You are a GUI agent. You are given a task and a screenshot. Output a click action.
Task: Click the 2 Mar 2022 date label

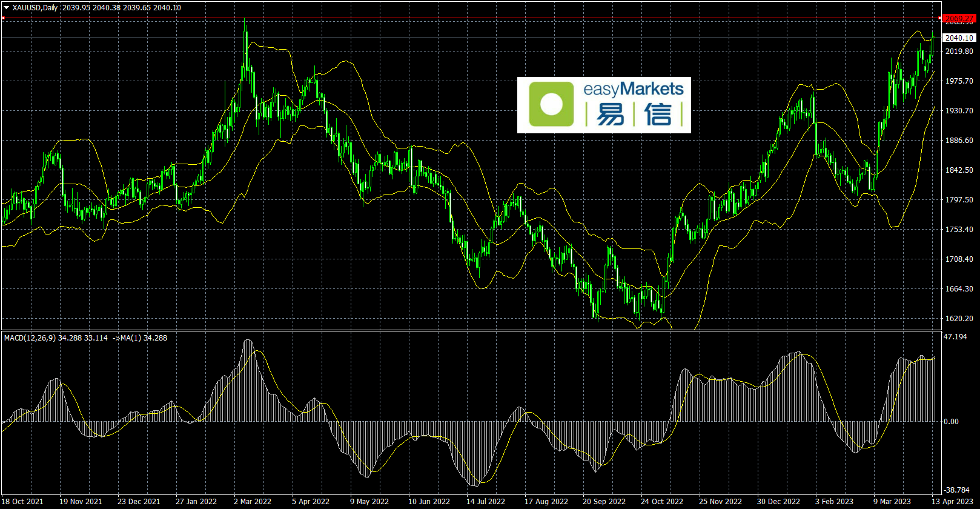253,502
